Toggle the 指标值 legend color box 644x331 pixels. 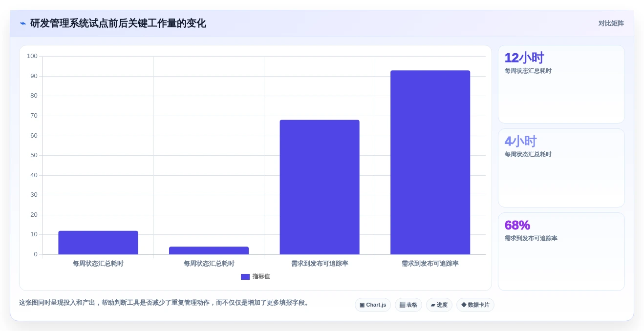[x=245, y=277]
